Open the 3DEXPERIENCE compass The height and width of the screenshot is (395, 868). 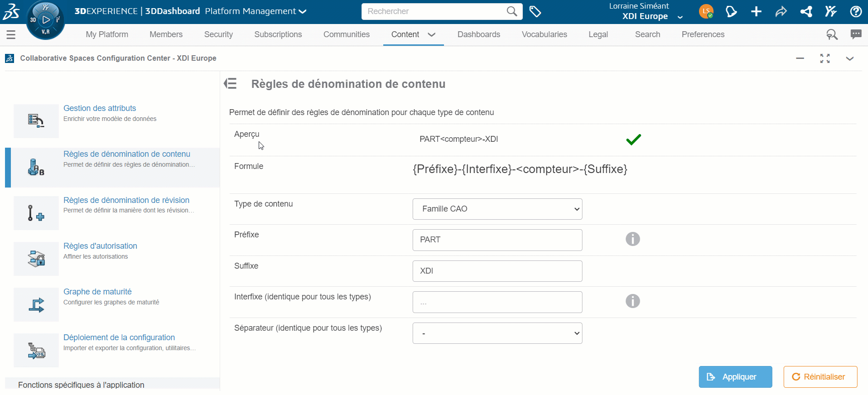pos(45,20)
